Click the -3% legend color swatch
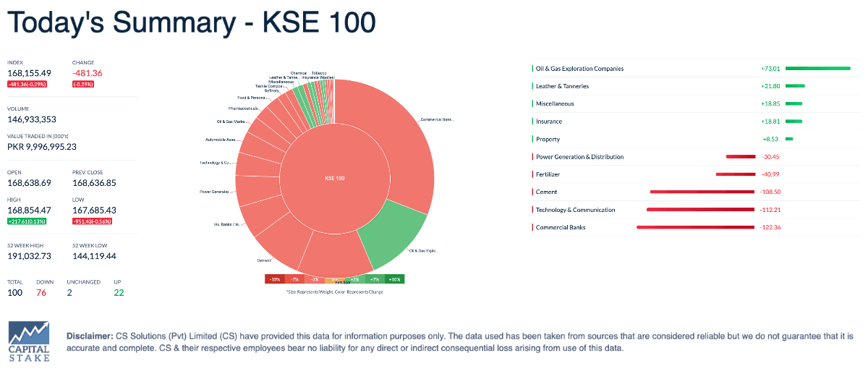 tap(314, 279)
